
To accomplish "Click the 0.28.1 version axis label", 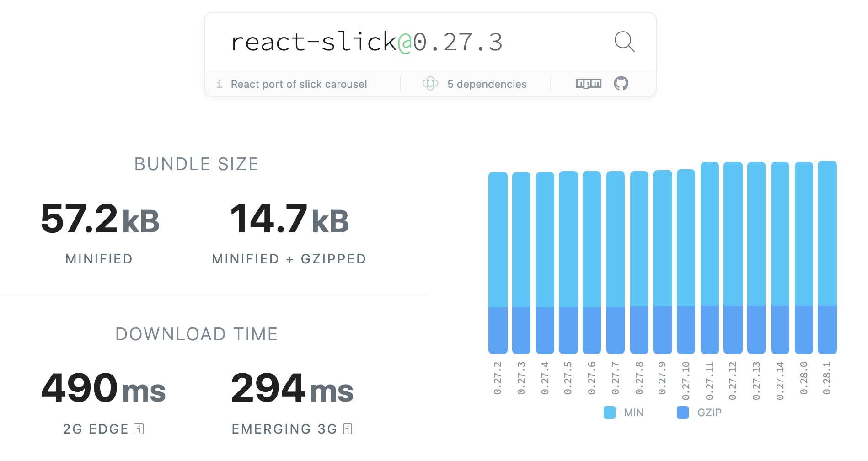I will click(x=827, y=378).
